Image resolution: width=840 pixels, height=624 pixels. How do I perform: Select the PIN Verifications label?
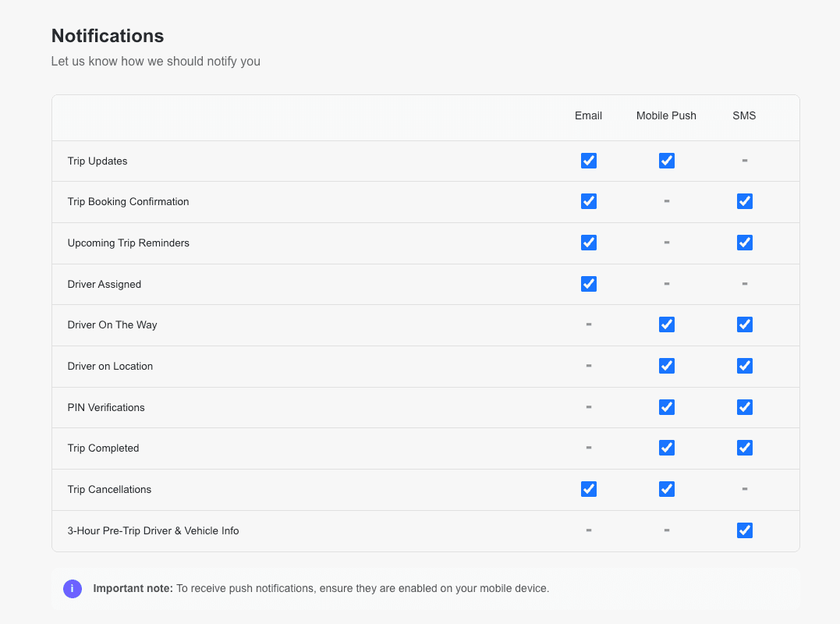point(106,408)
